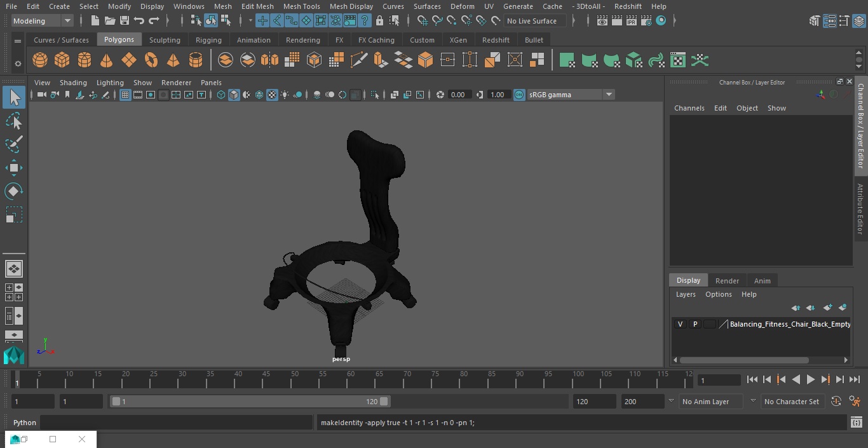Click the Open Scene folder icon

click(x=110, y=21)
